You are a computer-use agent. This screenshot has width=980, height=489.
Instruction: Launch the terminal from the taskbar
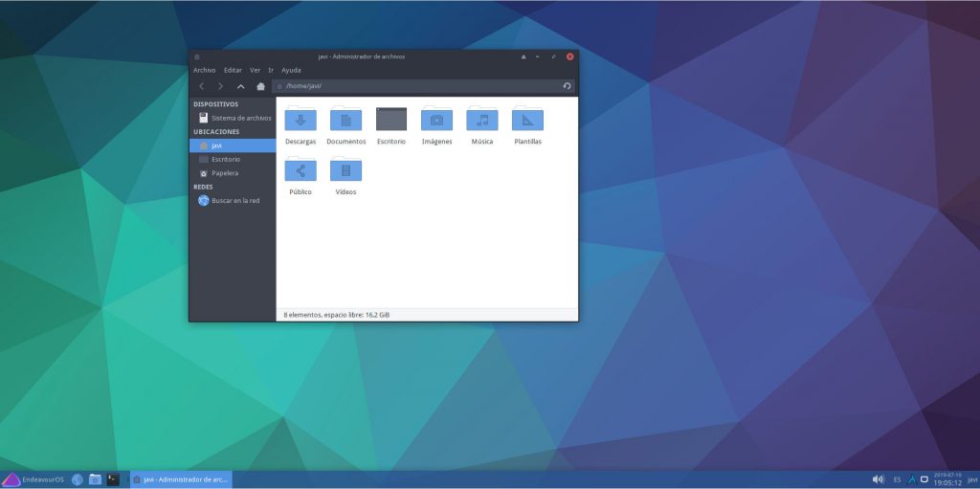click(113, 478)
